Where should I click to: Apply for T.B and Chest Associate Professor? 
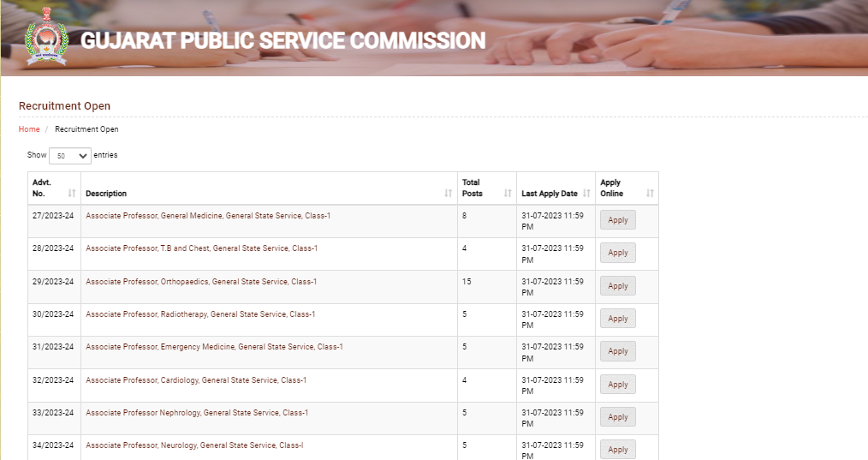pyautogui.click(x=618, y=253)
